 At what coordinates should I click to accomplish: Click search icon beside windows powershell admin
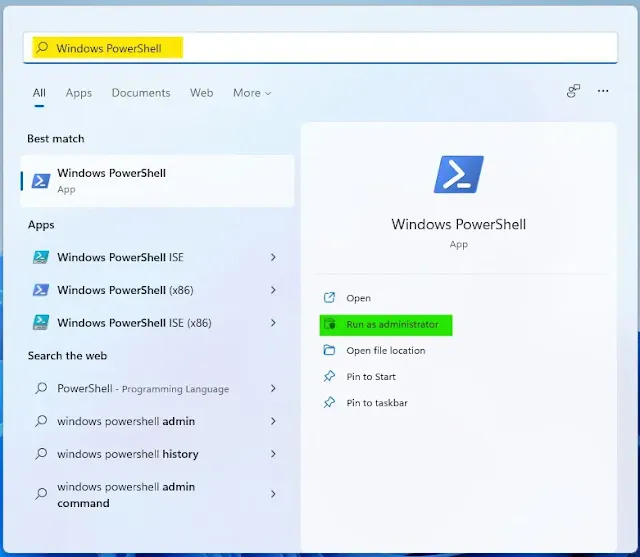tap(41, 421)
